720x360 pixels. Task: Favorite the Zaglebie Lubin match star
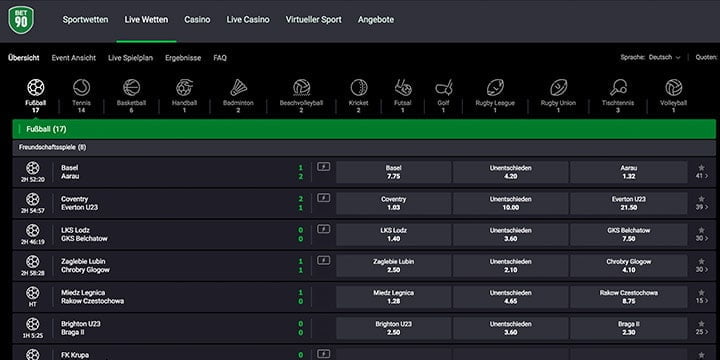tap(701, 261)
